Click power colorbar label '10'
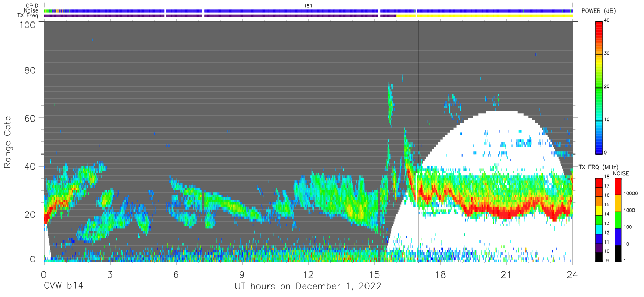The height and width of the screenshot is (297, 644). pos(607,119)
